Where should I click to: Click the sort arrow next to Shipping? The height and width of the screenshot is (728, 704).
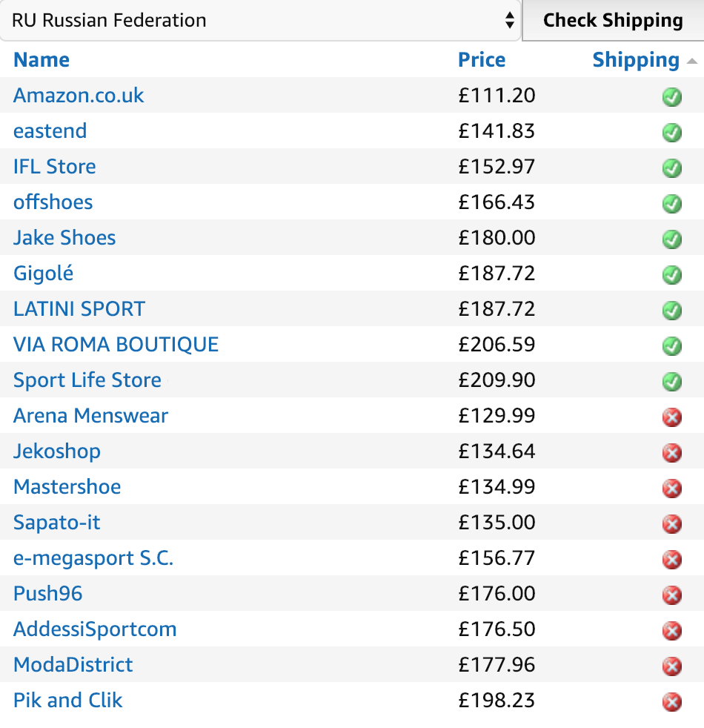click(691, 61)
